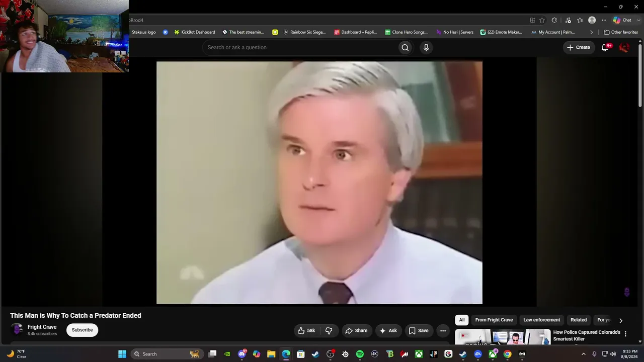Click the Ask button
The image size is (644, 362).
[x=388, y=330]
